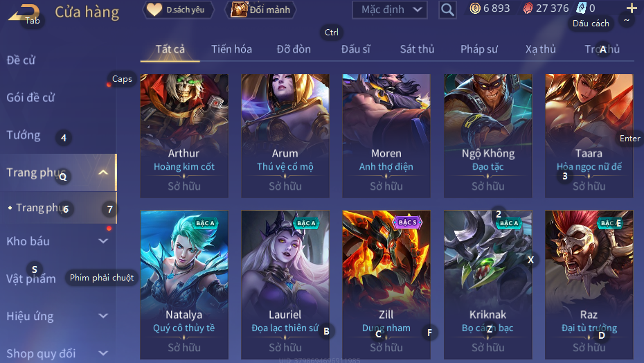644x363 pixels.
Task: Tap the plus icon to add currency
Action: [x=632, y=8]
